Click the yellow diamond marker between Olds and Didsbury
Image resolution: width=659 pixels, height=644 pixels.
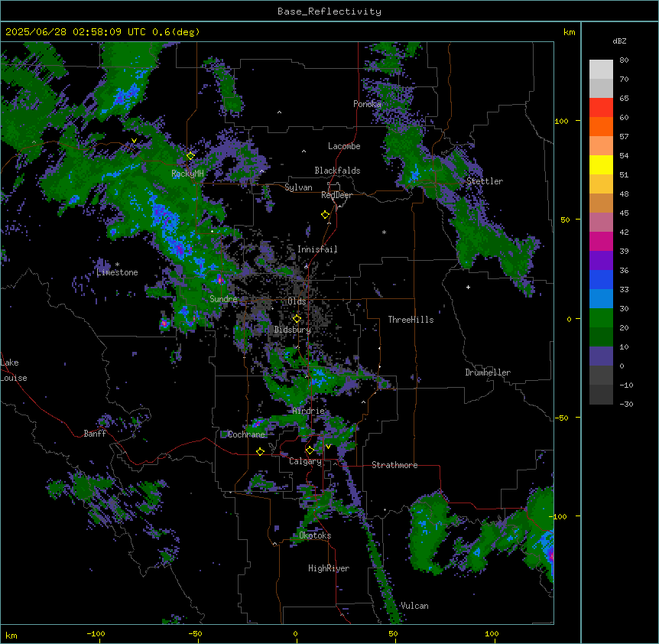tap(297, 319)
